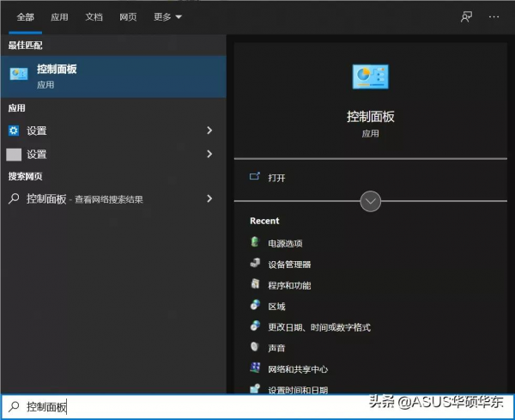The height and width of the screenshot is (420, 515).
Task: Expand the first 设置 result arrow
Action: tap(209, 131)
